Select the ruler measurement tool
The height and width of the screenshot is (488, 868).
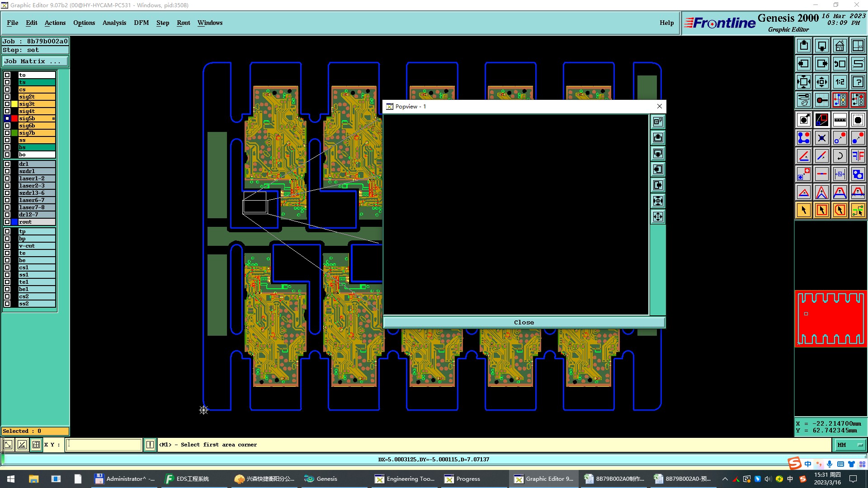[x=840, y=120]
